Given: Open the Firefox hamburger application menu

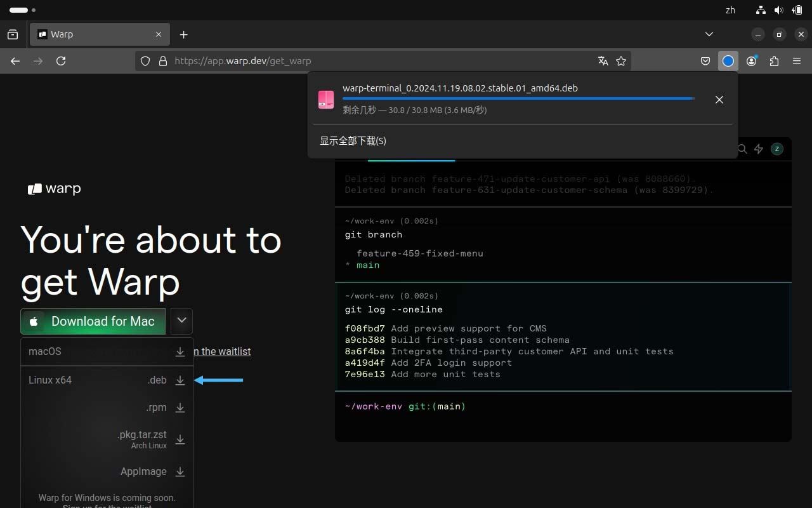Looking at the screenshot, I should [x=797, y=61].
